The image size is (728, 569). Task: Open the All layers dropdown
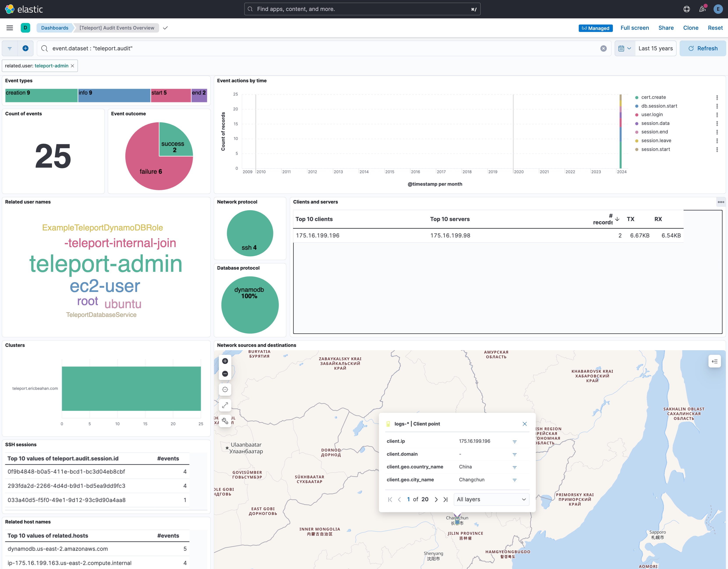click(x=491, y=499)
